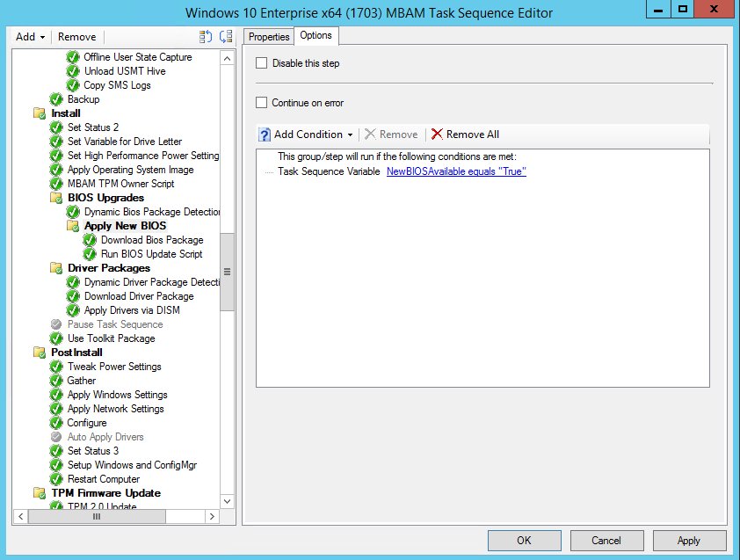This screenshot has width=740, height=560.
Task: Click the grey disabled icon beside Auto Apply Drivers
Action: (56, 437)
